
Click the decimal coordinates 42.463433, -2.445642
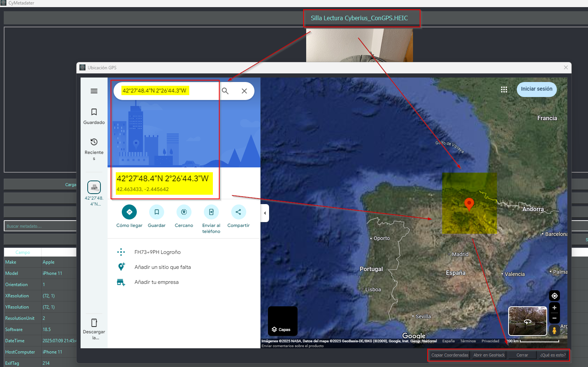142,189
